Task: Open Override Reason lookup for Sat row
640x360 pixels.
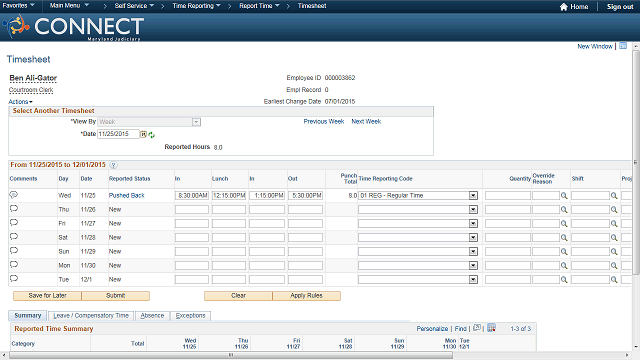Action: pos(564,238)
